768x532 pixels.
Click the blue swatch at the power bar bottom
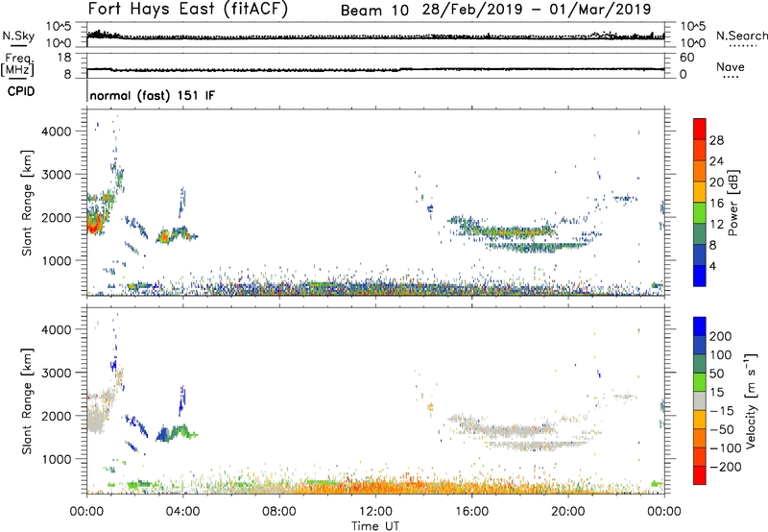700,276
